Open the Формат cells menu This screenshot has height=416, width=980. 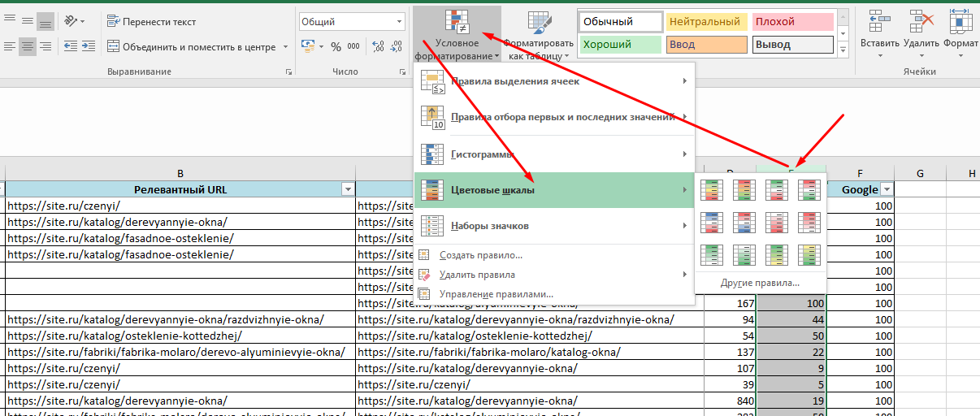[961, 34]
